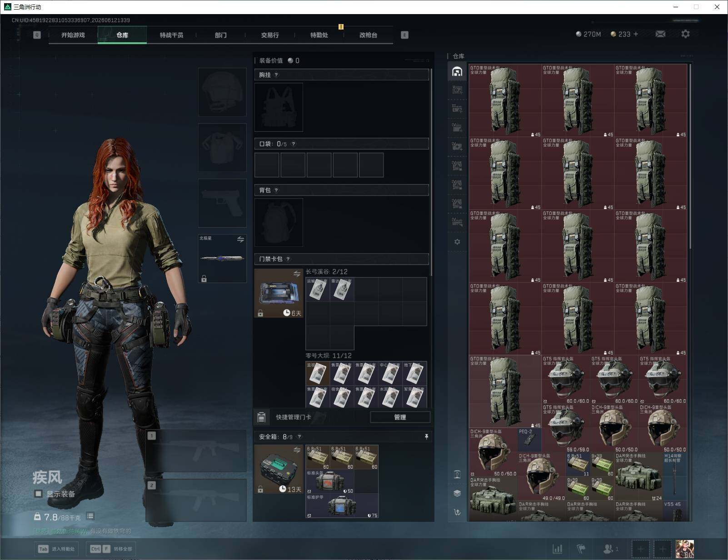Click primary weapon slot 1
Viewport: 728px width, 560px height.
tap(196, 451)
